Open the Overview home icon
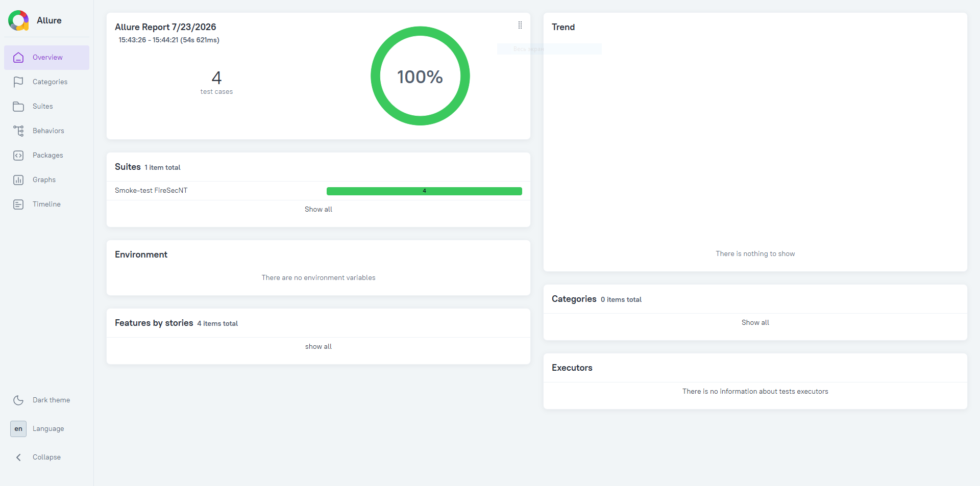The height and width of the screenshot is (486, 980). 18,58
